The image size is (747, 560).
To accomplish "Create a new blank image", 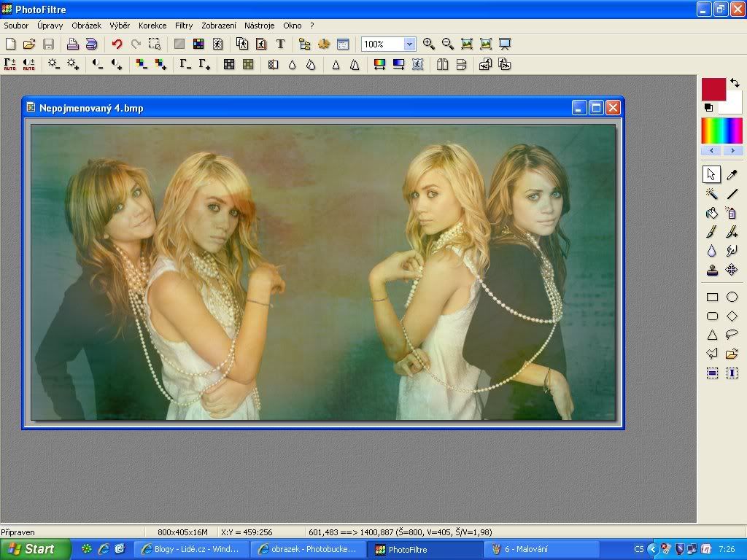I will 10,44.
